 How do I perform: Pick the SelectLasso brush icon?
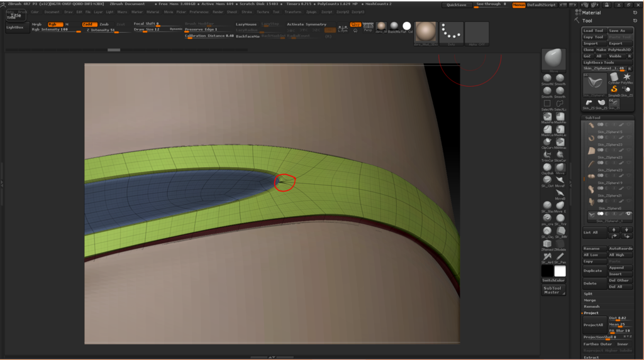tap(560, 104)
